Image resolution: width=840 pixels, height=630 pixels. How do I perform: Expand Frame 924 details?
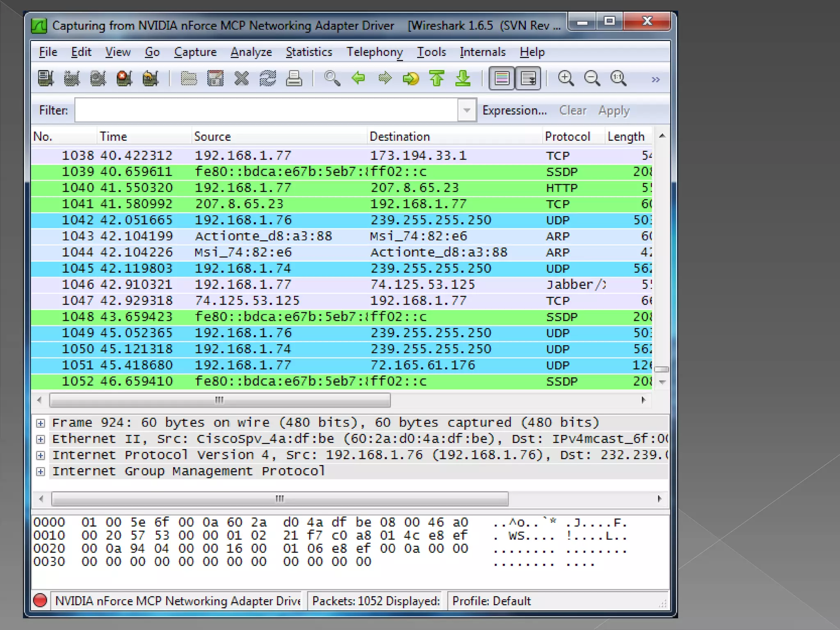coord(40,423)
